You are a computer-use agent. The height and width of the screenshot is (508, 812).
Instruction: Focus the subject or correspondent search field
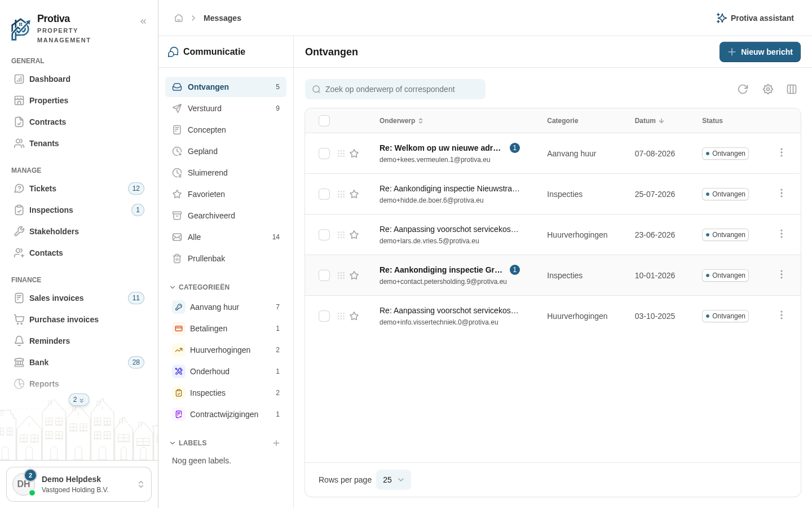click(x=395, y=89)
